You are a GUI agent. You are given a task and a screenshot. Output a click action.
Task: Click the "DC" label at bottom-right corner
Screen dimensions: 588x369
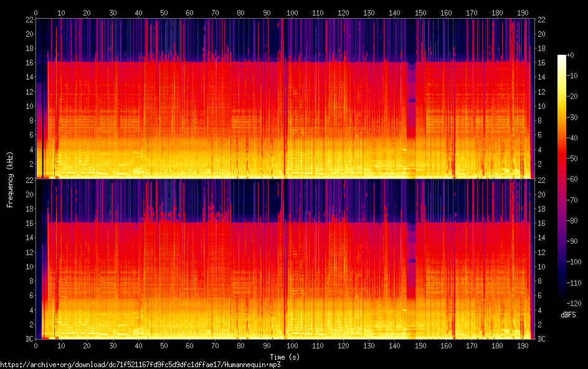541,339
